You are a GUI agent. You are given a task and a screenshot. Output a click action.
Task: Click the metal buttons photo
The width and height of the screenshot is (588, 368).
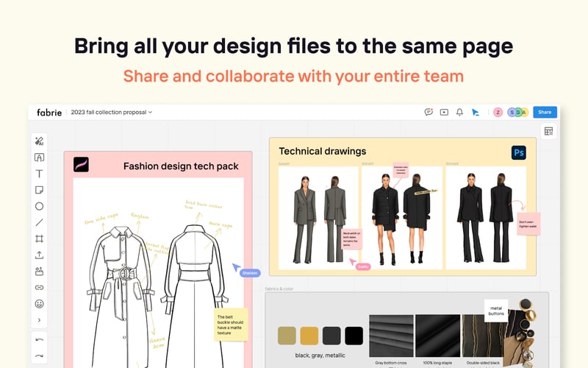click(x=520, y=333)
